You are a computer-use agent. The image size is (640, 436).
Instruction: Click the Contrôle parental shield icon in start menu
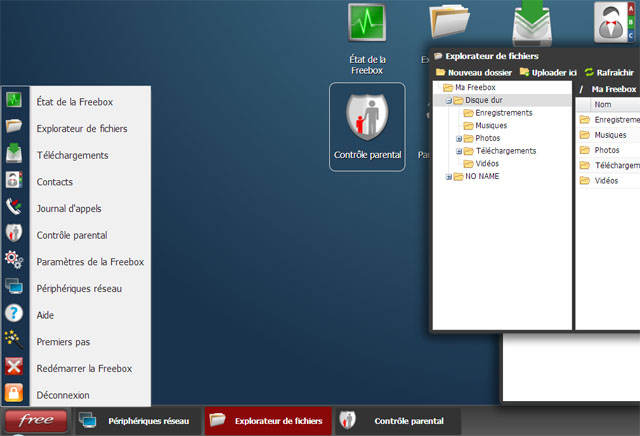(x=14, y=233)
